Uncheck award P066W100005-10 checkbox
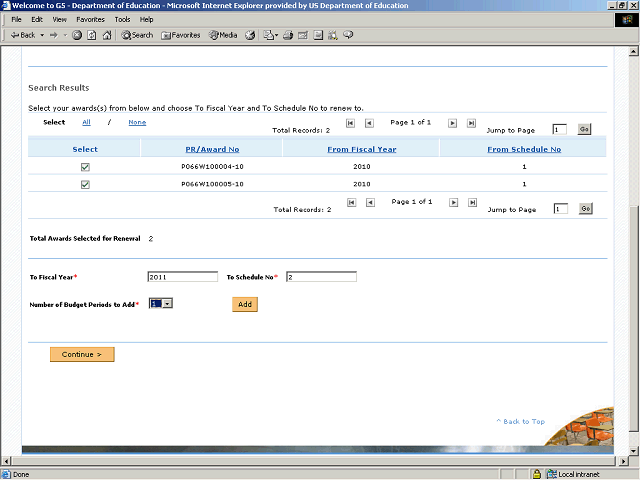640x480 pixels. click(85, 185)
